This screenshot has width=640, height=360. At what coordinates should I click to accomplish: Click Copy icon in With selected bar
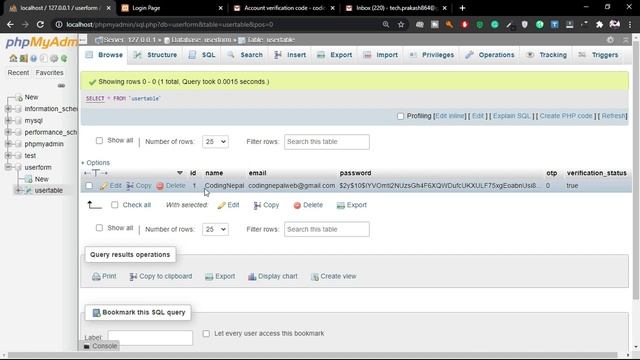click(x=257, y=205)
